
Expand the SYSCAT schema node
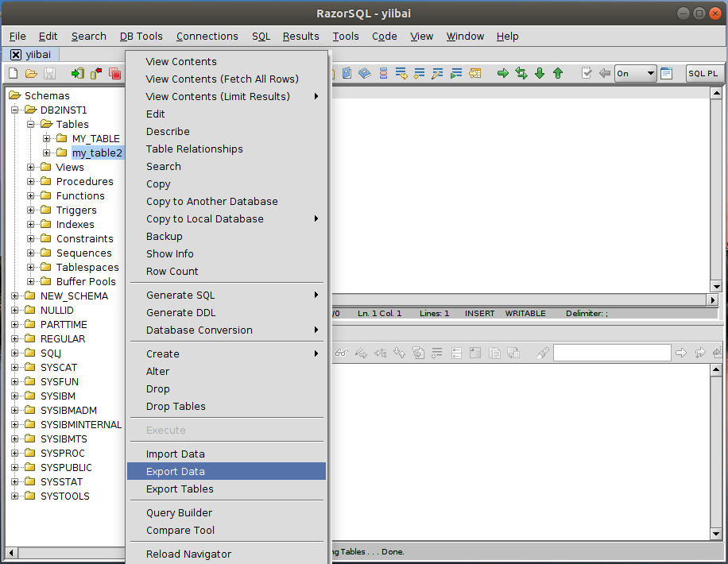(x=15, y=368)
